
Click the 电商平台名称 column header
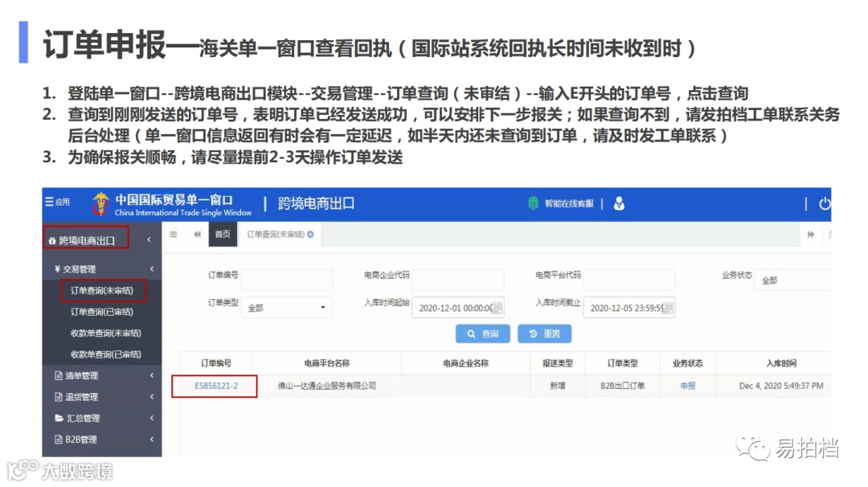(326, 363)
